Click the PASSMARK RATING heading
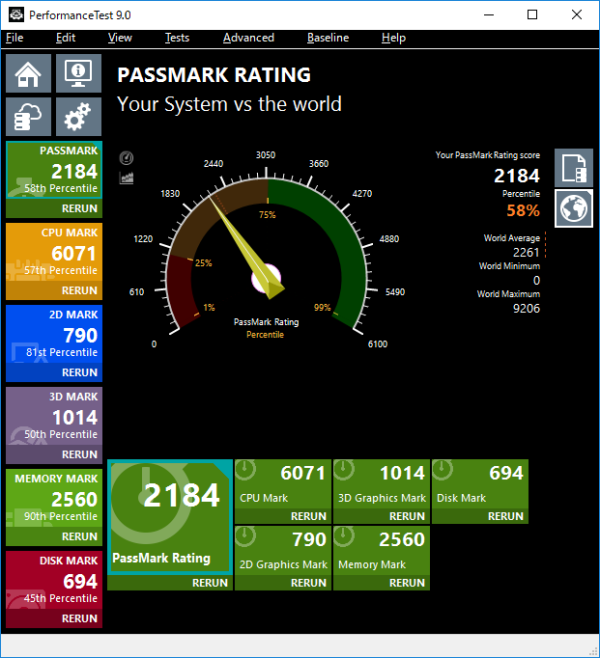The width and height of the screenshot is (600, 658). (214, 75)
